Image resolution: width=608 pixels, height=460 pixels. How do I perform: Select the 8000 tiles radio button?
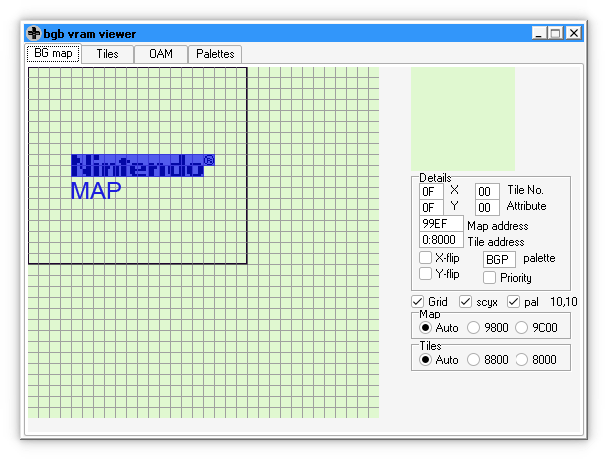coord(522,360)
